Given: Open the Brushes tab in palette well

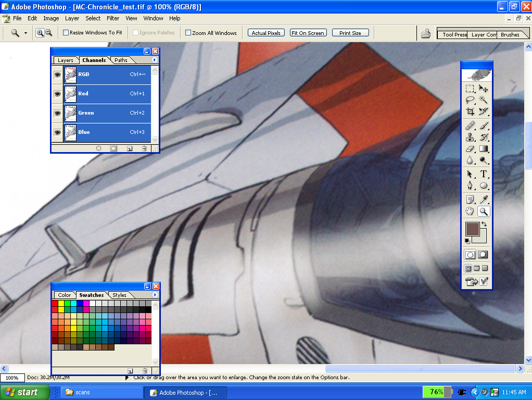Looking at the screenshot, I should (510, 34).
